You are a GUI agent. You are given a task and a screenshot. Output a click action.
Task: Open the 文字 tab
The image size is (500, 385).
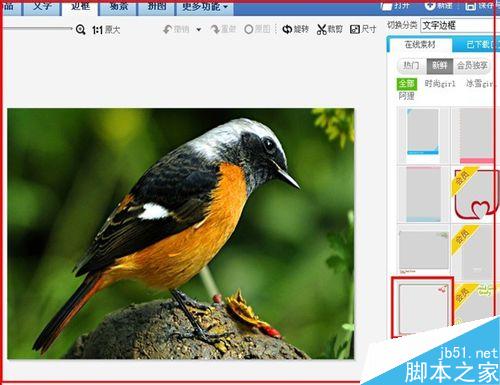(42, 7)
